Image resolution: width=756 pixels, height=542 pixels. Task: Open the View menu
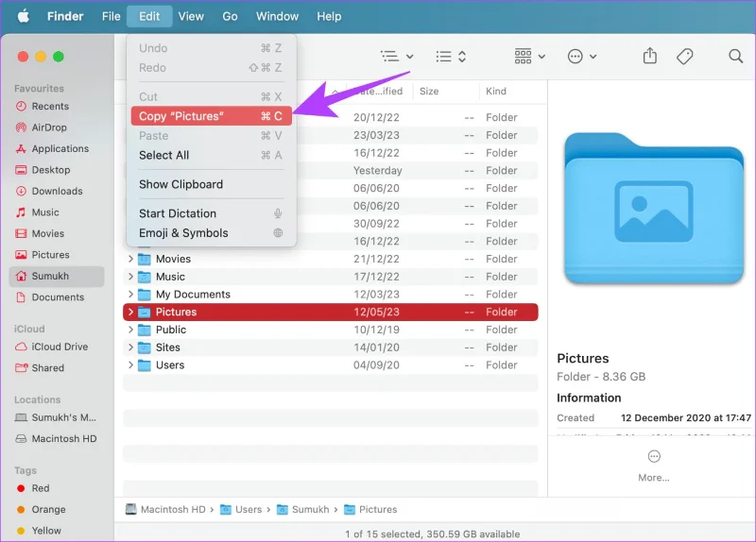(191, 16)
